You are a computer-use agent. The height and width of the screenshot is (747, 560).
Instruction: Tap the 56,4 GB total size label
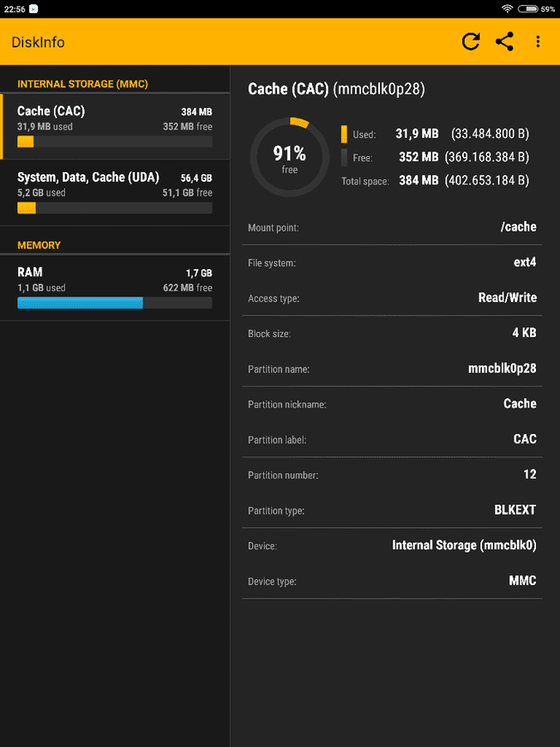[196, 178]
